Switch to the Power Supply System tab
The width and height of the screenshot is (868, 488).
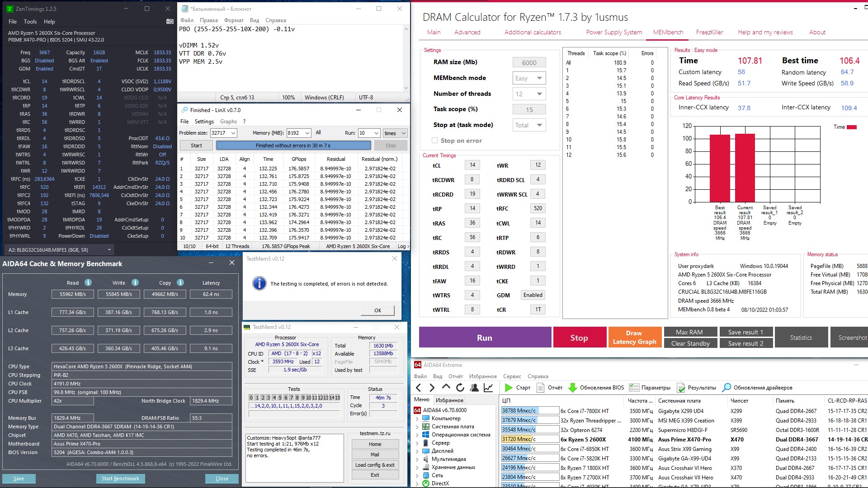click(x=614, y=32)
